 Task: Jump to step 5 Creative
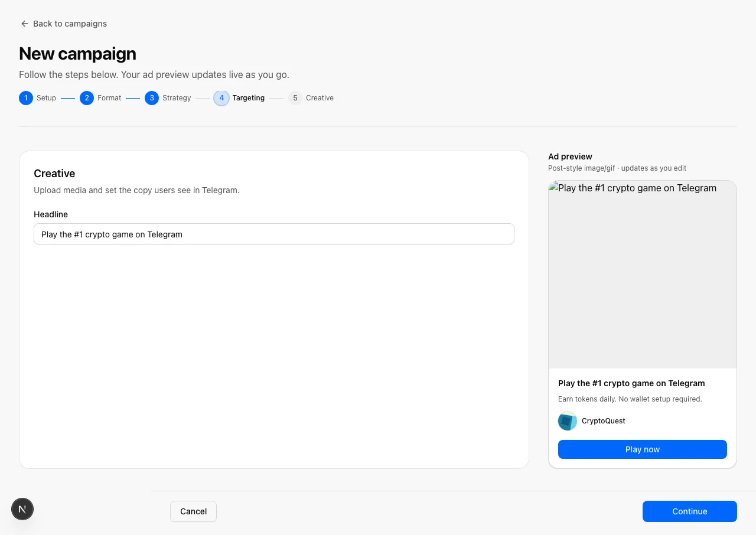tap(311, 98)
